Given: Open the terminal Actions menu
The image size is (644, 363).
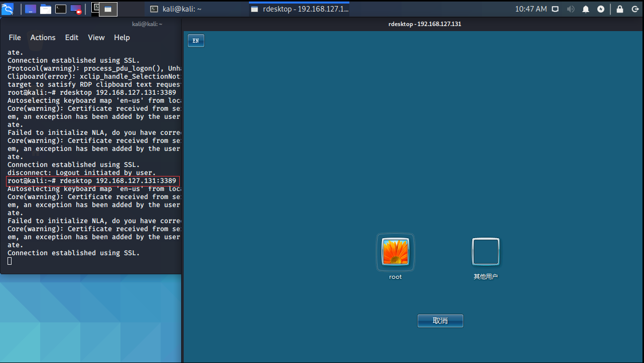Looking at the screenshot, I should 43,38.
